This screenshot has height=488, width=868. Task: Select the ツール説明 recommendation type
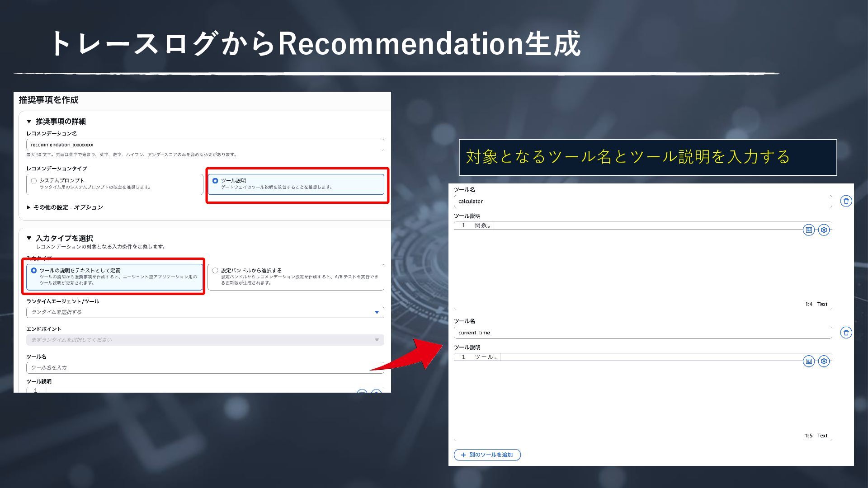215,181
